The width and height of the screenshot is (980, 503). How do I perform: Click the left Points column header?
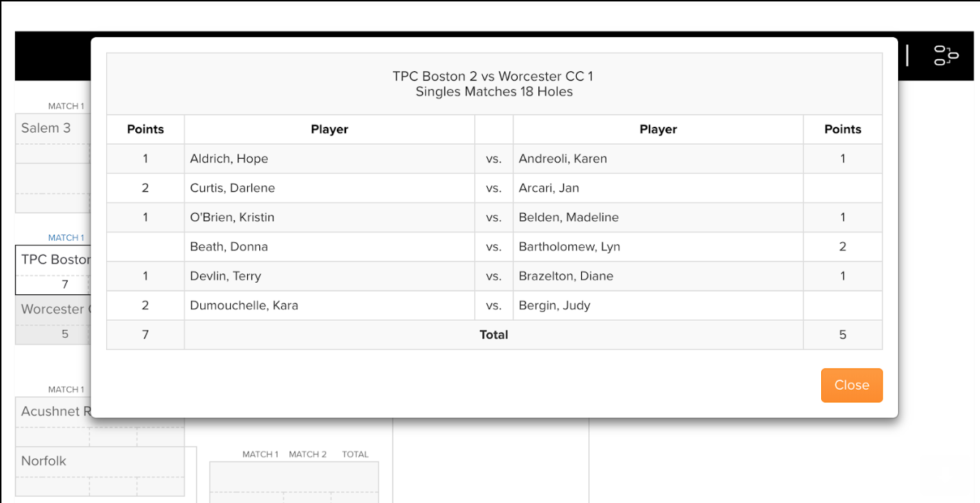[145, 129]
